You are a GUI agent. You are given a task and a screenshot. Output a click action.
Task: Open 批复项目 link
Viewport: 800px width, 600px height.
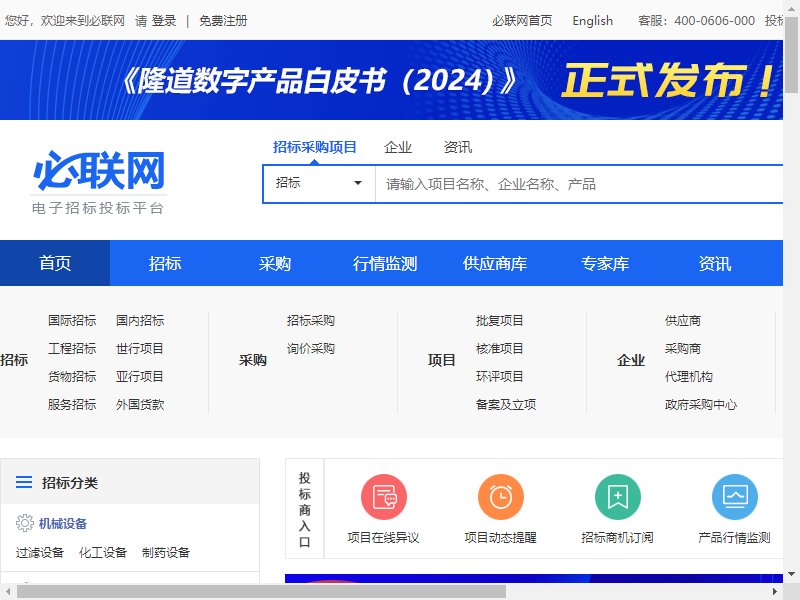point(499,320)
